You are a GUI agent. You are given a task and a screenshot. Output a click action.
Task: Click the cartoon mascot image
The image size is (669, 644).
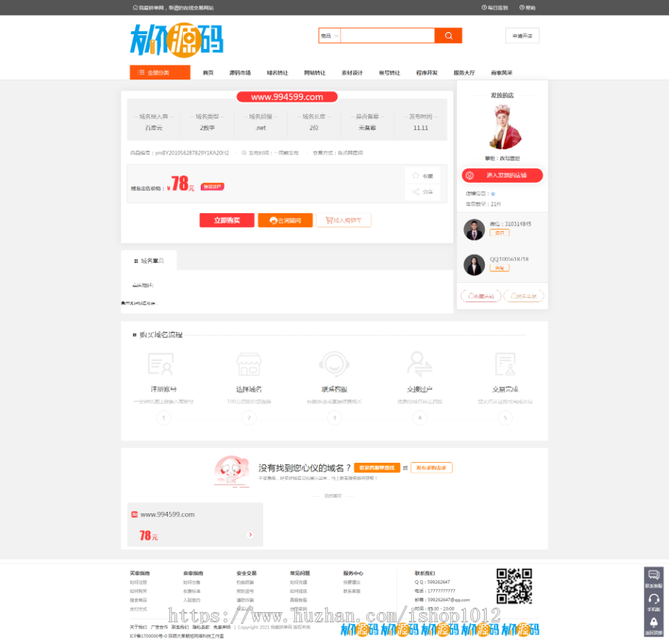pyautogui.click(x=232, y=472)
